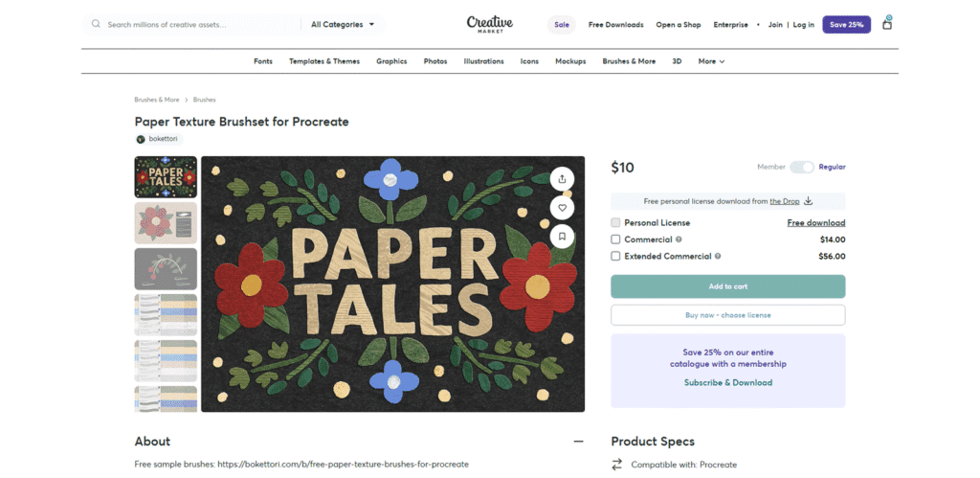Open the All Categories dropdown
This screenshot has height=478, width=980.
coord(343,24)
